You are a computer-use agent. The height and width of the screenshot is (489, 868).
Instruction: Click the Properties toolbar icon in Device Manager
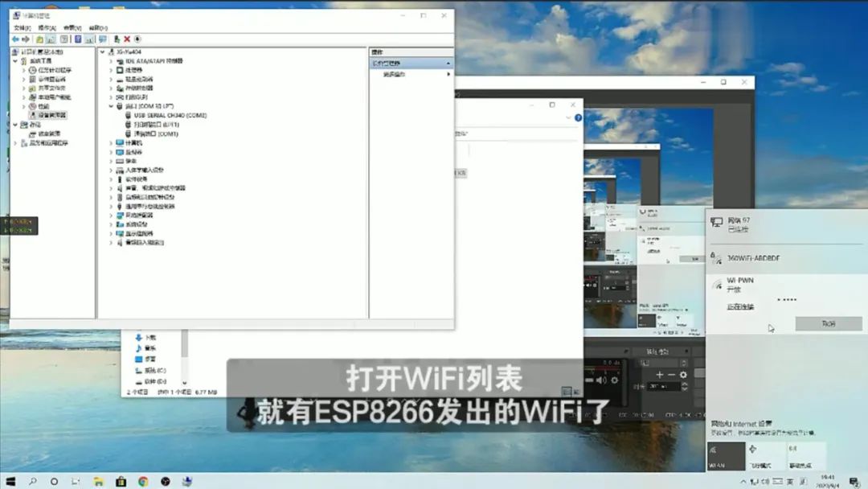point(79,39)
